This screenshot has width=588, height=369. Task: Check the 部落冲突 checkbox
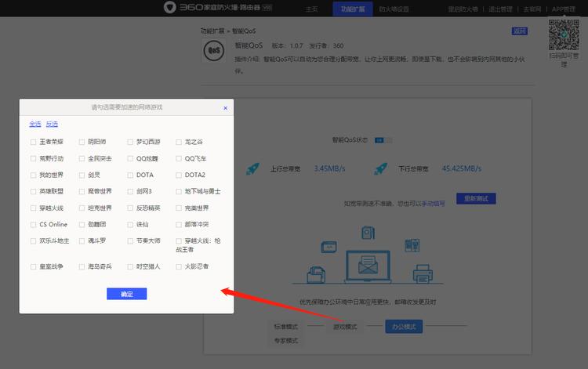point(179,224)
